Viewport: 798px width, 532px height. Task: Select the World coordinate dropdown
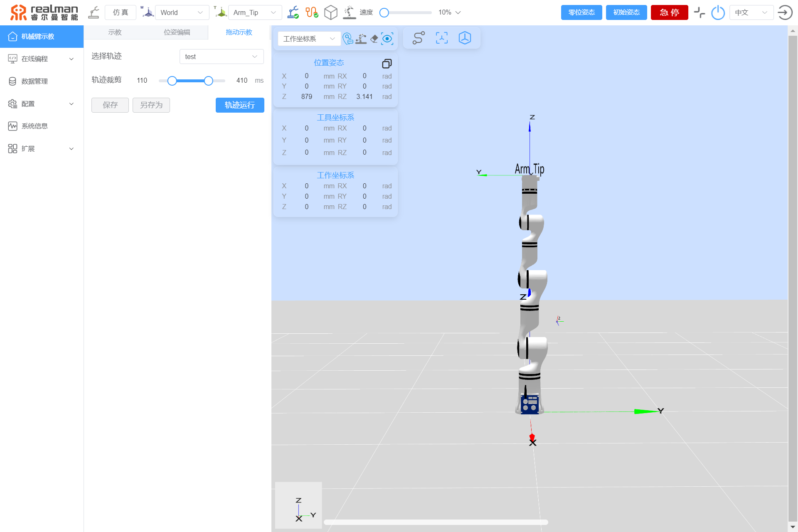tap(180, 13)
